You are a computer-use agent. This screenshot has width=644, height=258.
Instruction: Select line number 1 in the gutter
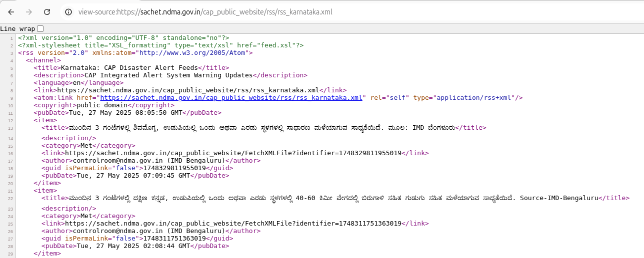point(11,38)
